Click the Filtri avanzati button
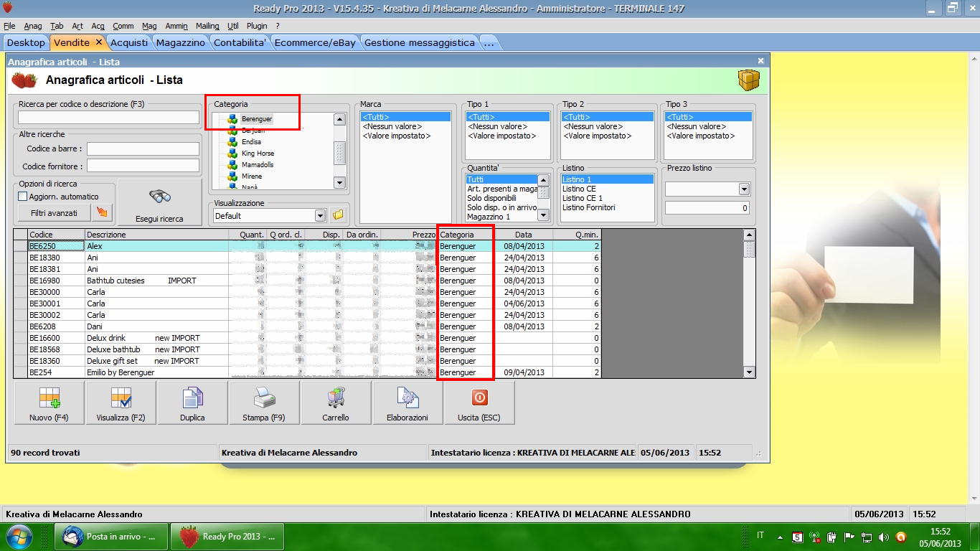Viewport: 980px width, 551px height. pos(54,212)
